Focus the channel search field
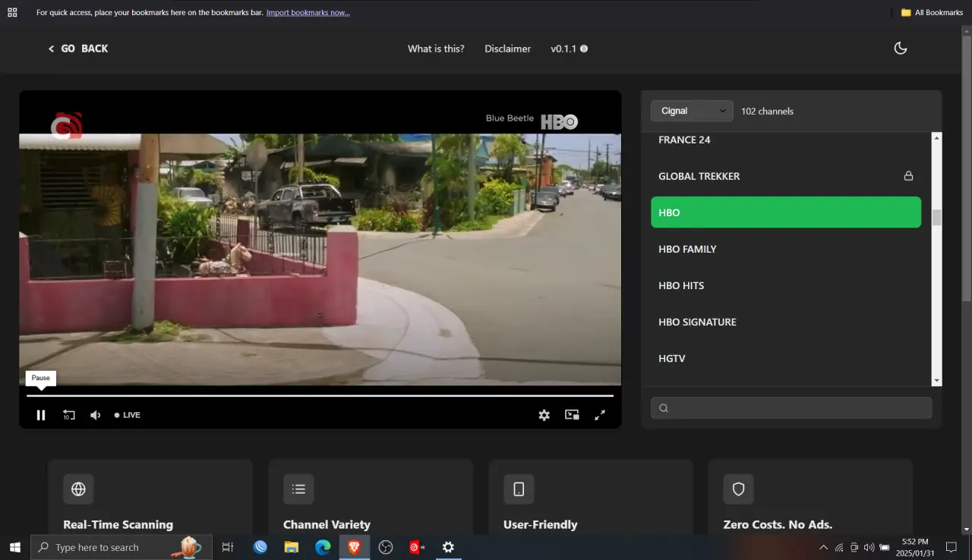The width and height of the screenshot is (972, 560). click(791, 407)
